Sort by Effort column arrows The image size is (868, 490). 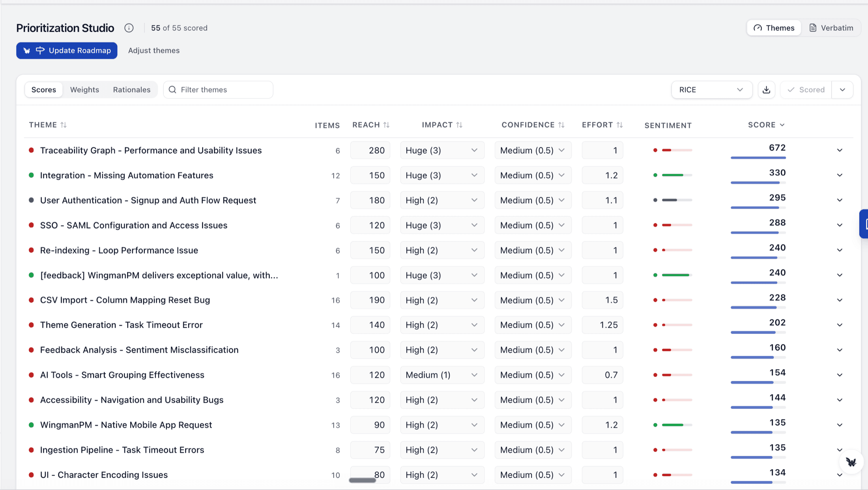pos(620,125)
